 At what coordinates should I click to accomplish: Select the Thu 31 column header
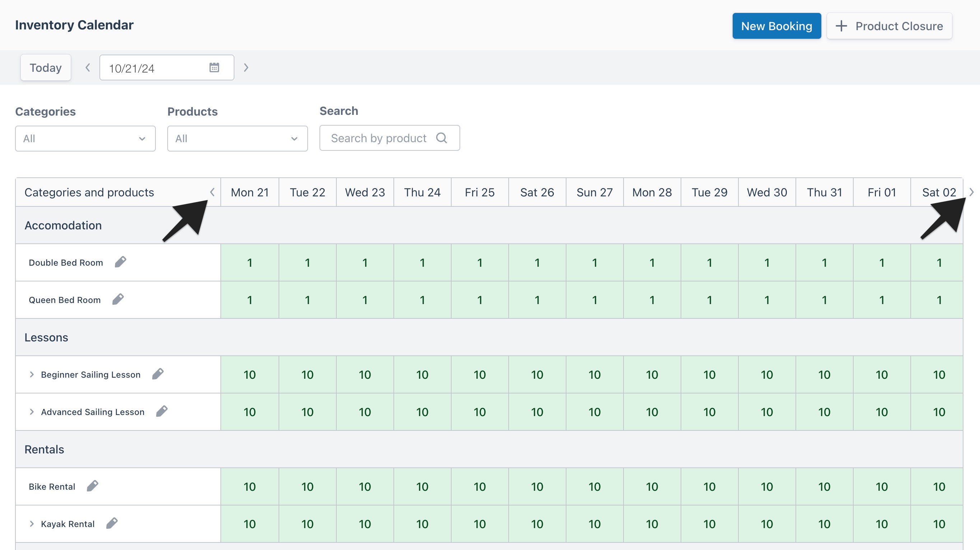click(825, 192)
